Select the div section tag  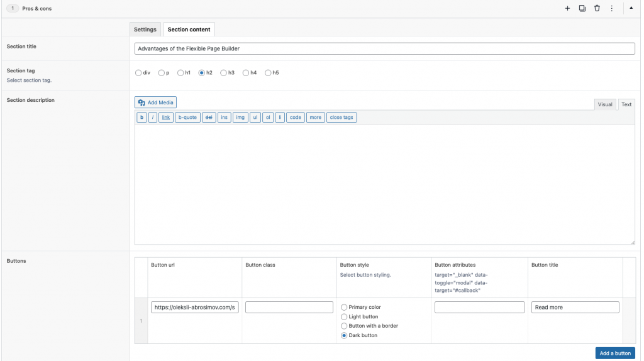click(x=138, y=73)
